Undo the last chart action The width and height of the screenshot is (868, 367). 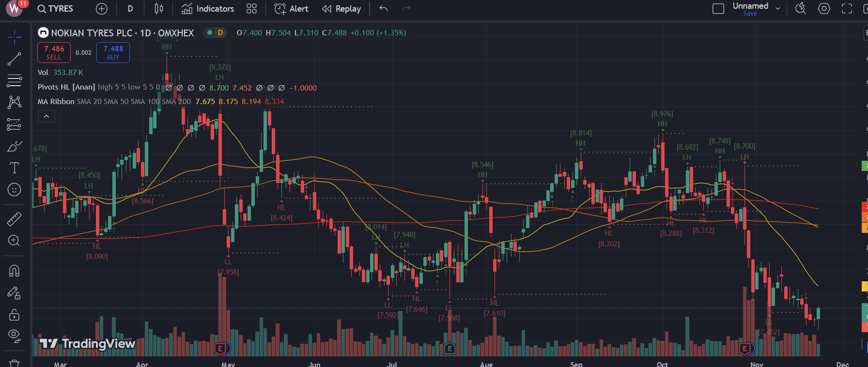pos(384,9)
